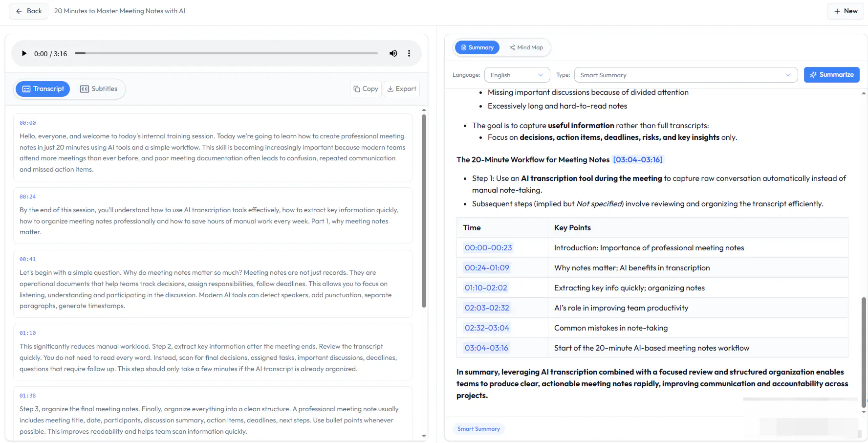Click the summary scrollbar's up arrow
This screenshot has height=443, width=868.
(864, 93)
